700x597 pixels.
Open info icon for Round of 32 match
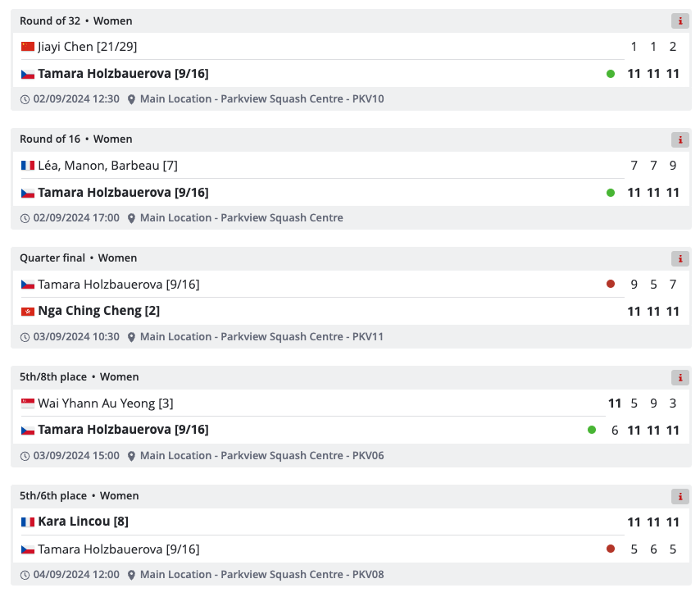pyautogui.click(x=680, y=21)
